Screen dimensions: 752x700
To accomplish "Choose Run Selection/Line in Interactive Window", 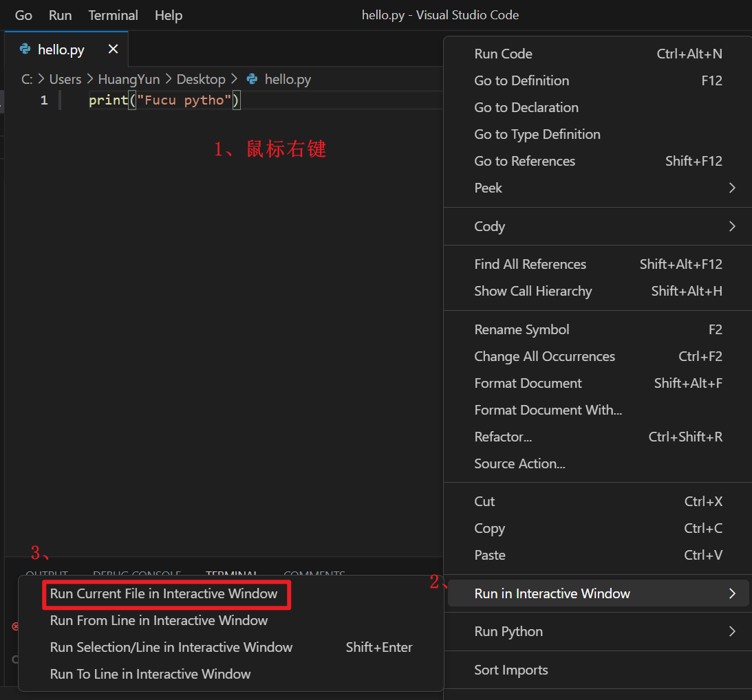I will pyautogui.click(x=171, y=647).
